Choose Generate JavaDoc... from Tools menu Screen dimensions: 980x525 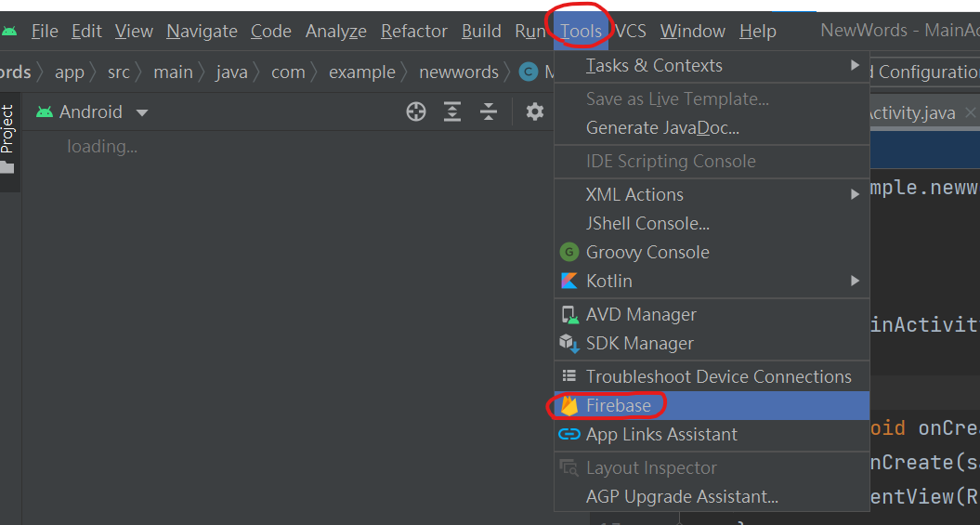point(712,128)
